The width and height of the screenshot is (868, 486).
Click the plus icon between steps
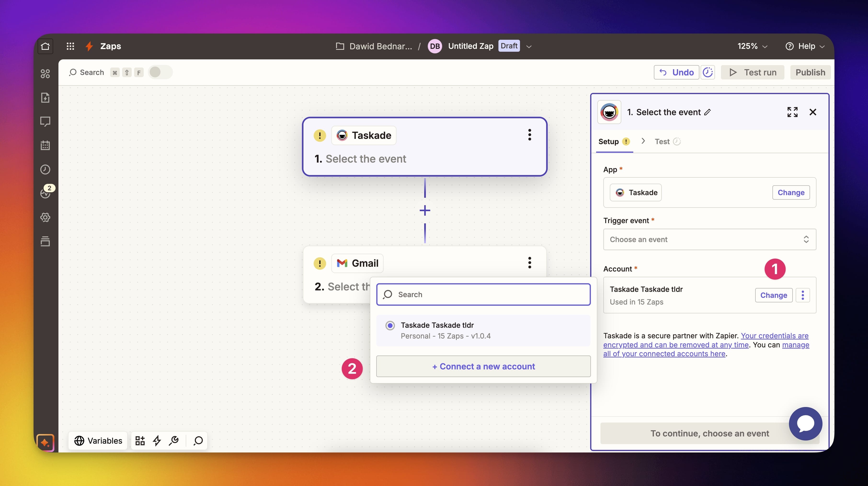(425, 210)
